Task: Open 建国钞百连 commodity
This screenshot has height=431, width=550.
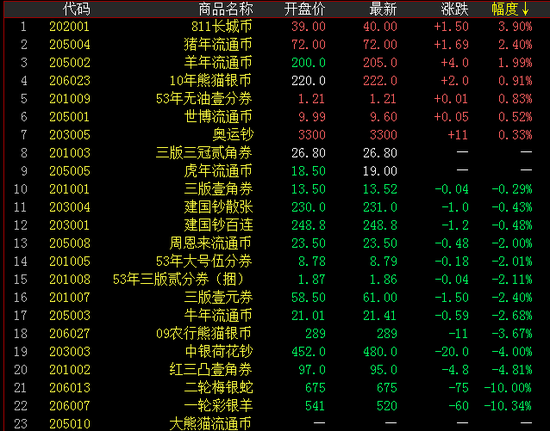Action: 218,225
